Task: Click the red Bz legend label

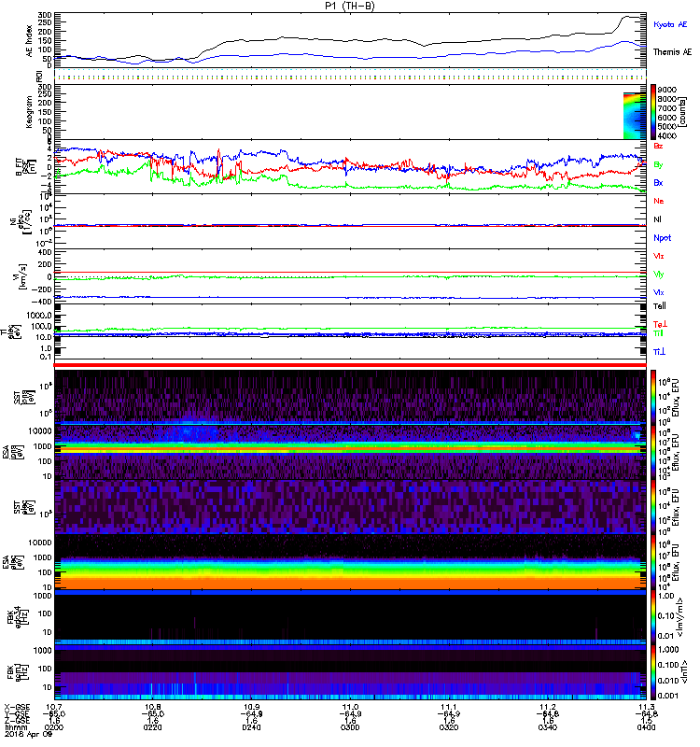Action: click(x=658, y=146)
